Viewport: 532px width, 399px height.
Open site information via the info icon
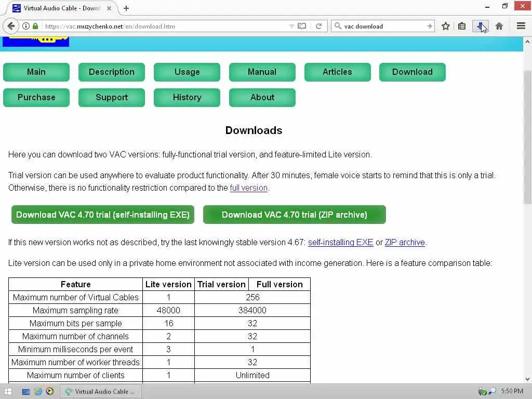(x=26, y=26)
